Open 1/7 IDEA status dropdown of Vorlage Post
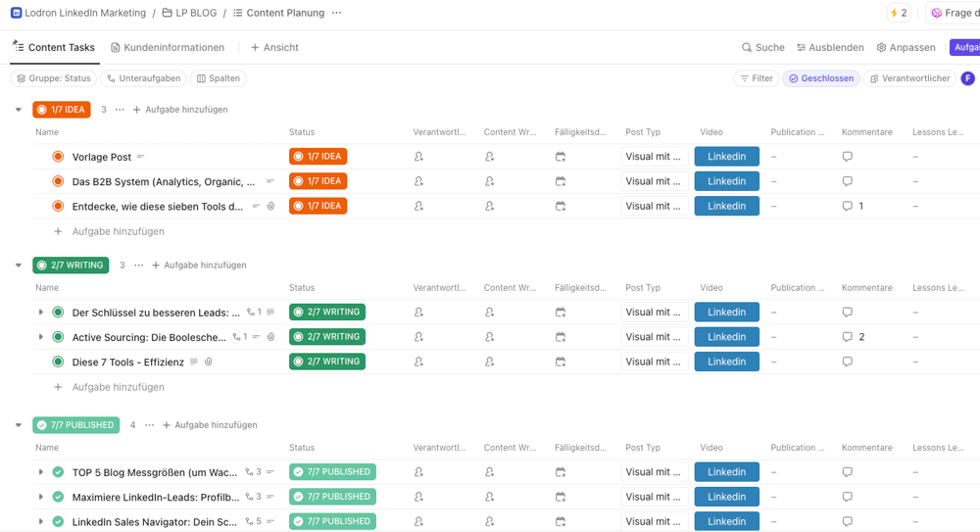The height and width of the screenshot is (532, 980). coord(318,157)
